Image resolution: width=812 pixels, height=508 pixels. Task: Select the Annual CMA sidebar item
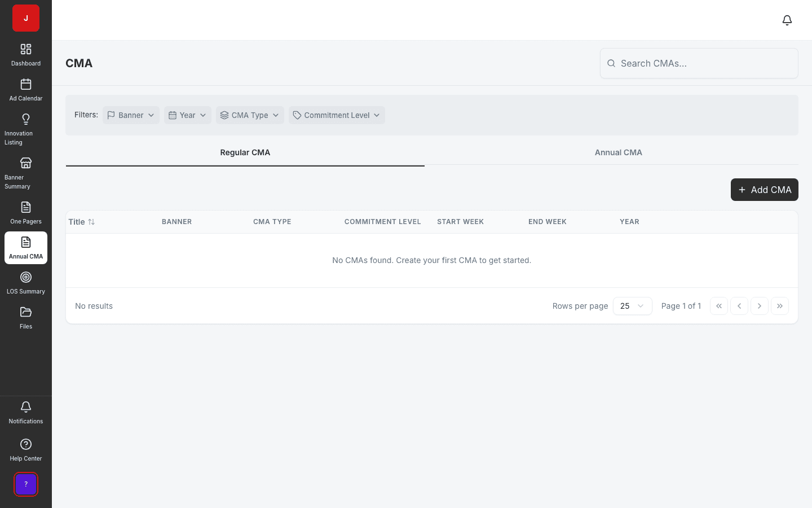click(x=26, y=248)
